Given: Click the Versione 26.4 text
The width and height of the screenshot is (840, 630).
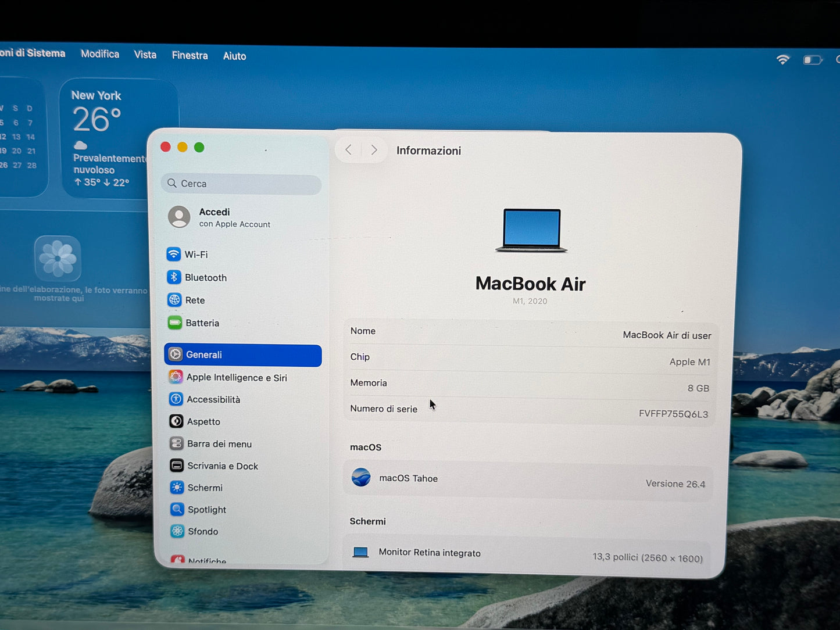Looking at the screenshot, I should tap(675, 484).
